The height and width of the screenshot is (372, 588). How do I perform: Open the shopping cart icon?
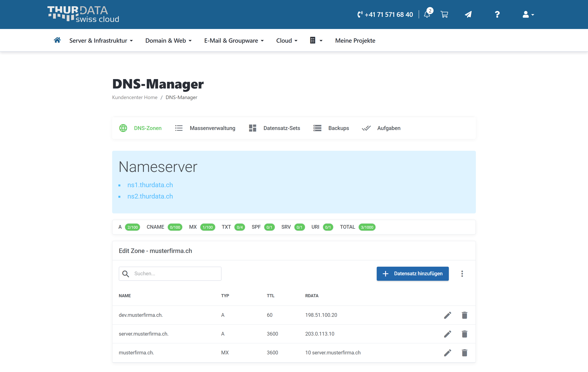444,14
